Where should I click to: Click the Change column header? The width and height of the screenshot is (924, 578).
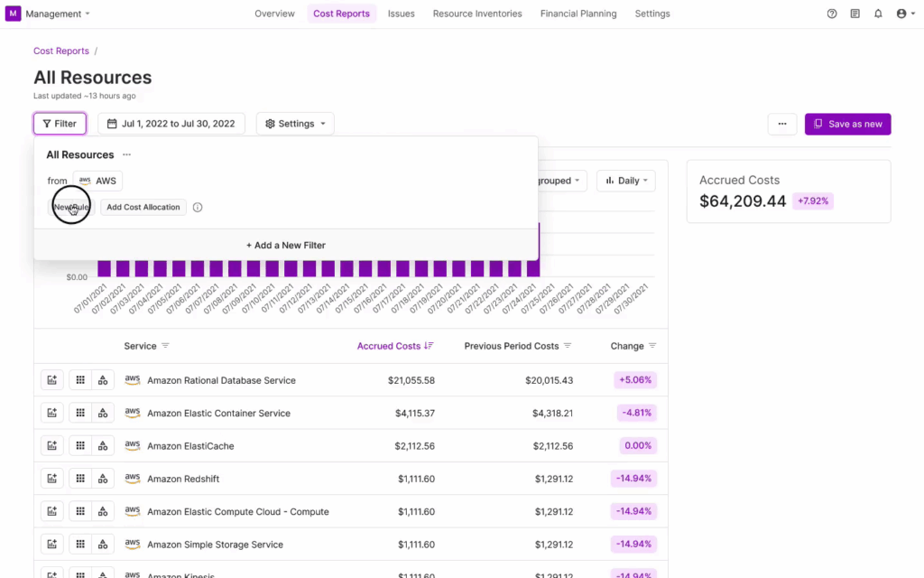coord(627,346)
